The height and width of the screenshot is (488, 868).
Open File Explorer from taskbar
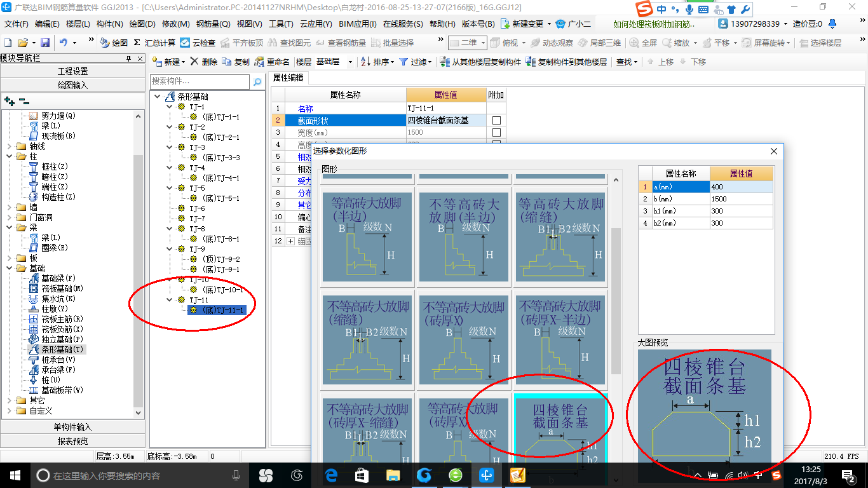pyautogui.click(x=393, y=475)
